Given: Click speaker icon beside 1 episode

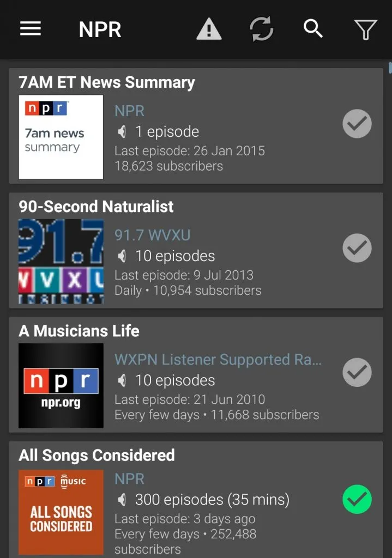Looking at the screenshot, I should pyautogui.click(x=123, y=131).
